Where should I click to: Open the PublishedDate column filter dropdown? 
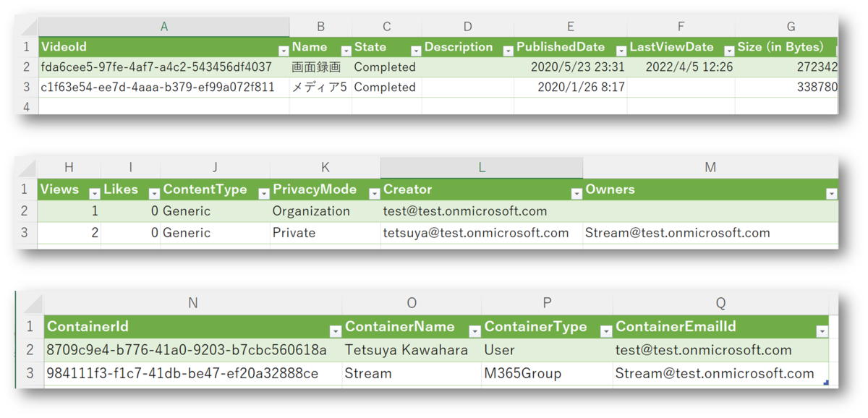(621, 51)
